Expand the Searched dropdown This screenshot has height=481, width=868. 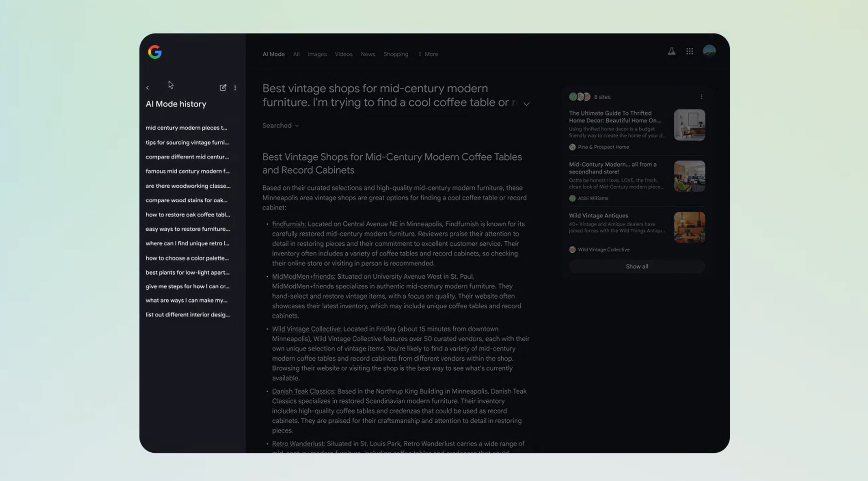click(280, 126)
